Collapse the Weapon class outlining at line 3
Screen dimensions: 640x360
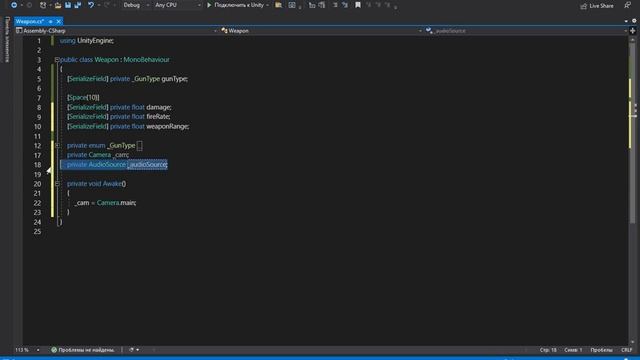[x=57, y=60]
